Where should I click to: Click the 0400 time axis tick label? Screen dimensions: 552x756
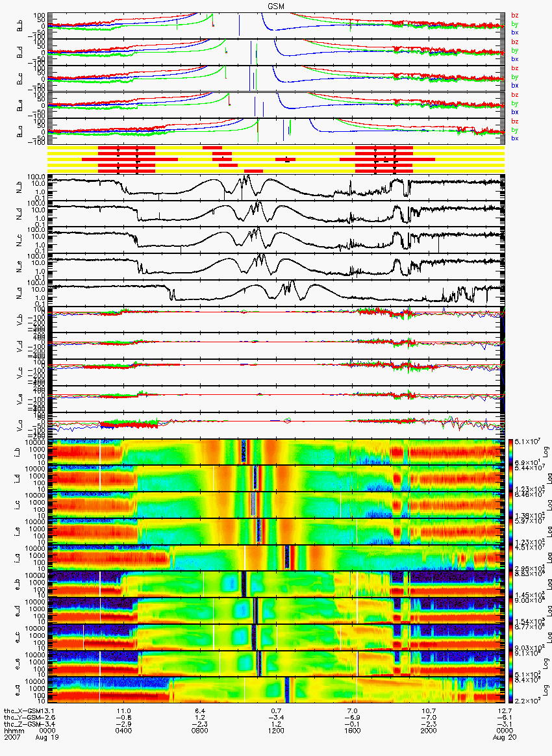(123, 731)
